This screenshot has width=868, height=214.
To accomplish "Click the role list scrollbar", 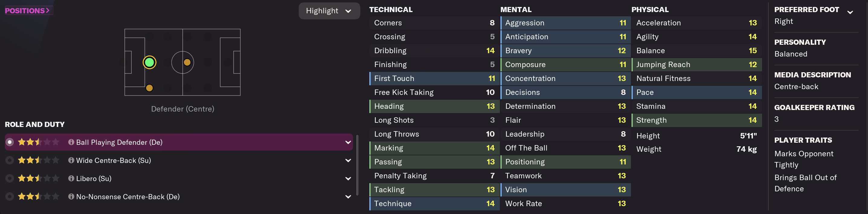I will [x=357, y=165].
